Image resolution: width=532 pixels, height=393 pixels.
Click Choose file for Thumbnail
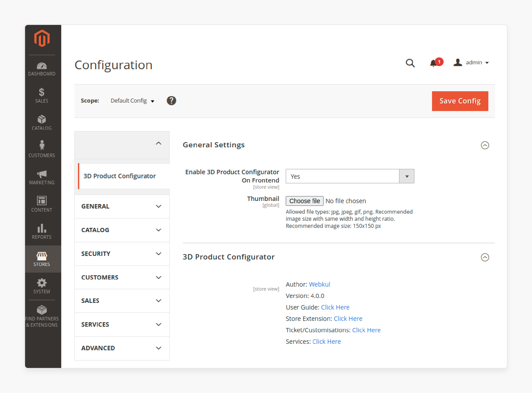tap(304, 201)
